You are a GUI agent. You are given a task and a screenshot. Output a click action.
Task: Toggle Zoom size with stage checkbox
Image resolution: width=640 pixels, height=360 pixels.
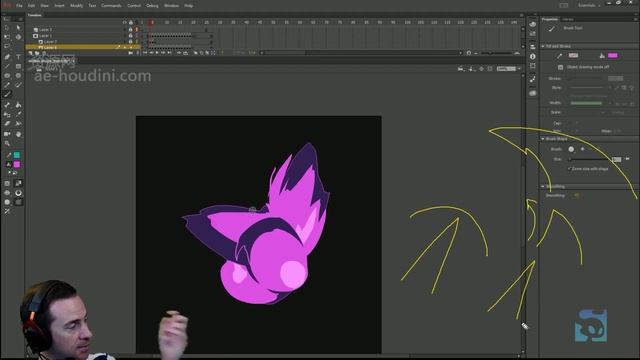[569, 169]
